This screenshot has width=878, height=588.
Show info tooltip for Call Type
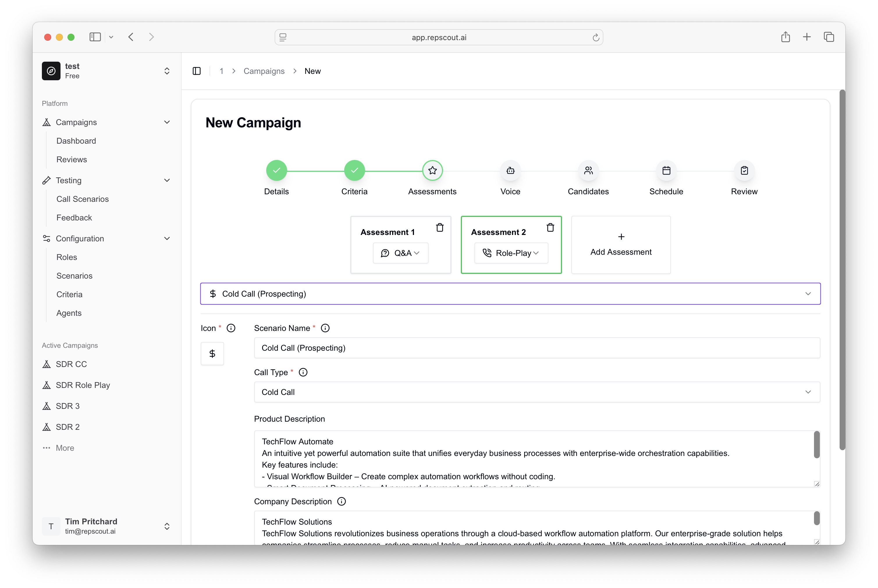point(303,373)
